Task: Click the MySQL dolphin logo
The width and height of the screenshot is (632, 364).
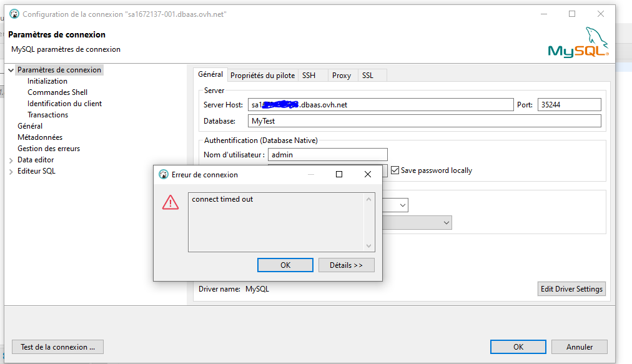Action: tap(578, 43)
